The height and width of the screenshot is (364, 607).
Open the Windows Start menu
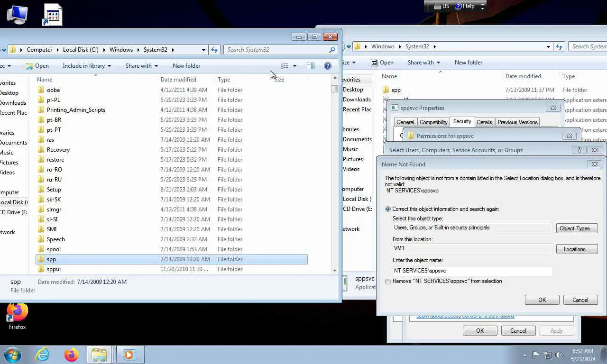(x=13, y=355)
